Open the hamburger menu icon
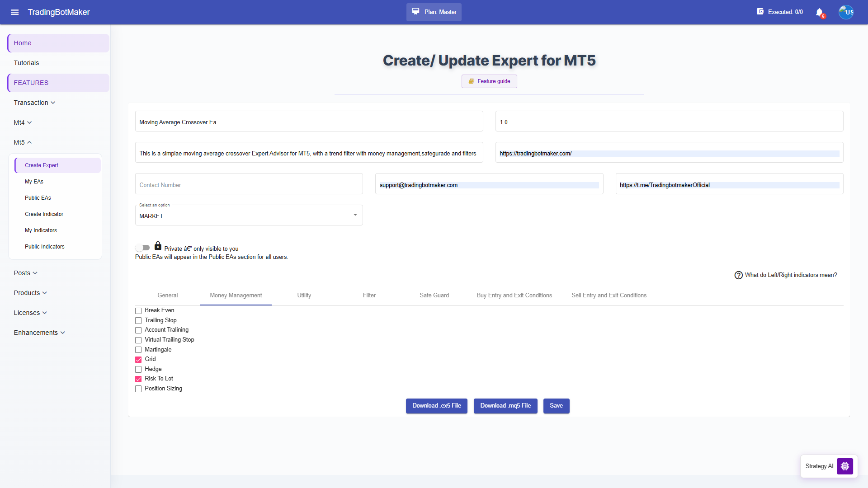 pos(14,12)
